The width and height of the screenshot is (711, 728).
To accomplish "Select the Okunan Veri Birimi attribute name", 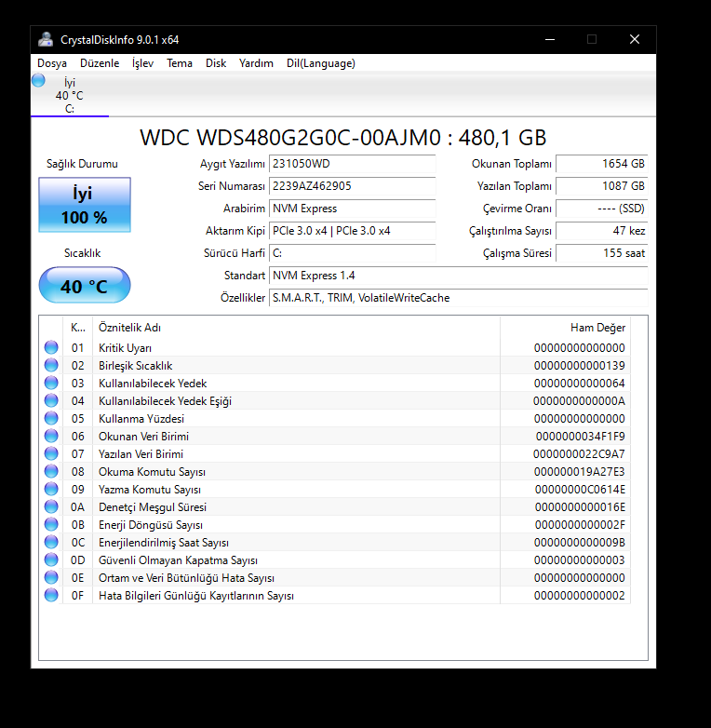I will pos(143,436).
